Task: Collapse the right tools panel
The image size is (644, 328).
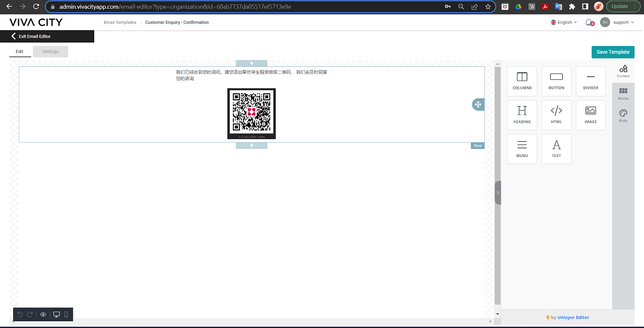Action: tap(498, 193)
